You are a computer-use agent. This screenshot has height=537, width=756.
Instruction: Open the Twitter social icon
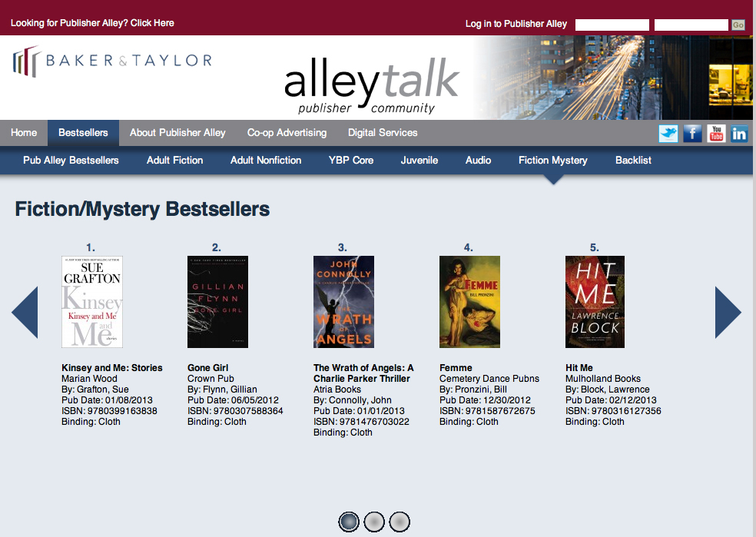[x=668, y=133]
